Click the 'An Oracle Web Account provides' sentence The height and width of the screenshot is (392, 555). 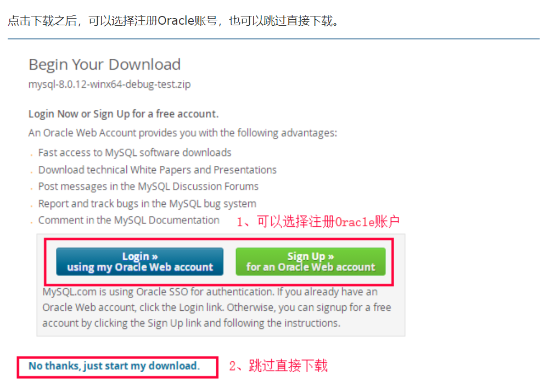[183, 133]
